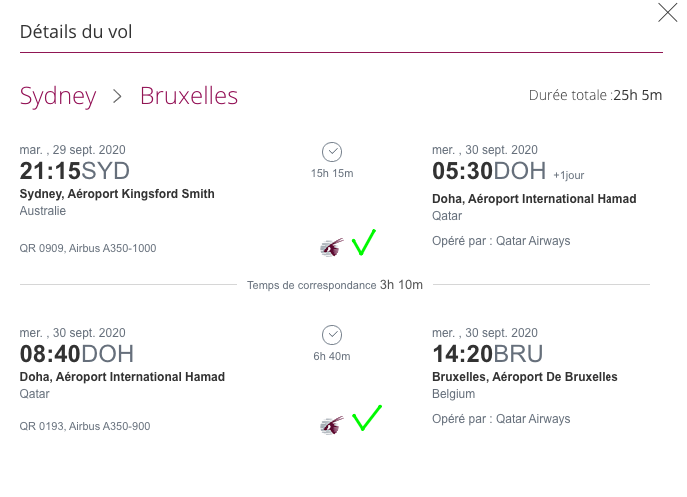Click the Durée totale 25h 5m text
This screenshot has height=497, width=687.
595,96
